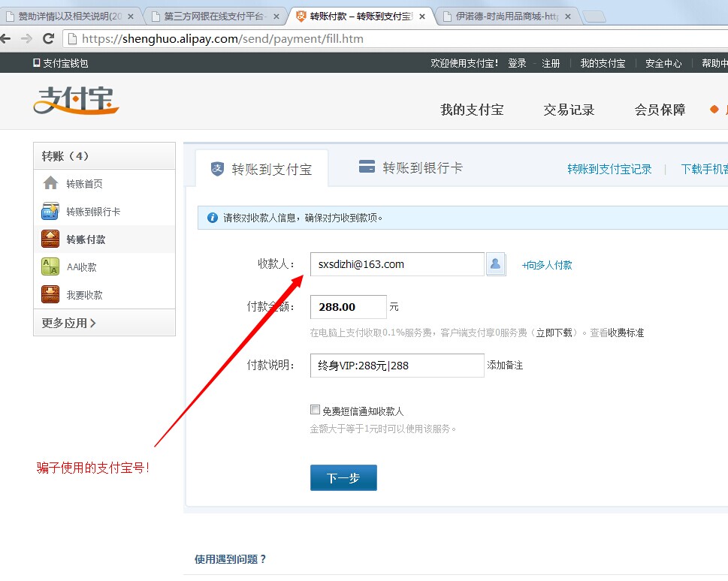The image size is (728, 581).
Task: Select the 转账到支付宝 tab
Action: (x=262, y=169)
